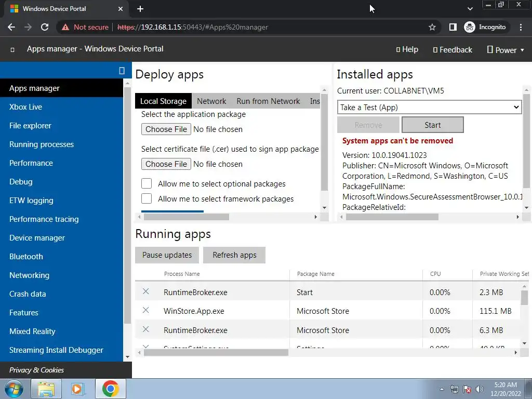Open the Windows Start orb
Viewport: 532px width, 399px height.
(14, 389)
